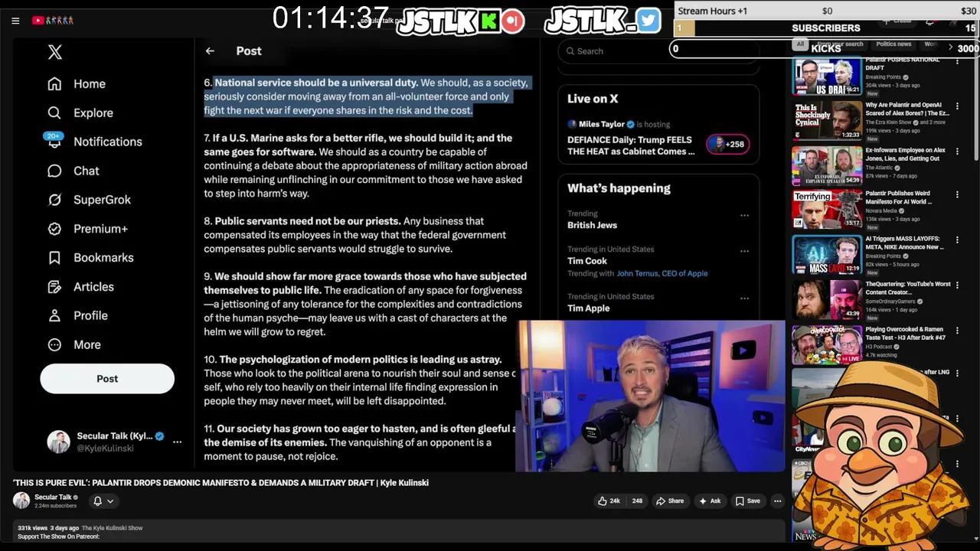Open options for British Jews trend
The width and height of the screenshot is (980, 551).
pos(744,215)
